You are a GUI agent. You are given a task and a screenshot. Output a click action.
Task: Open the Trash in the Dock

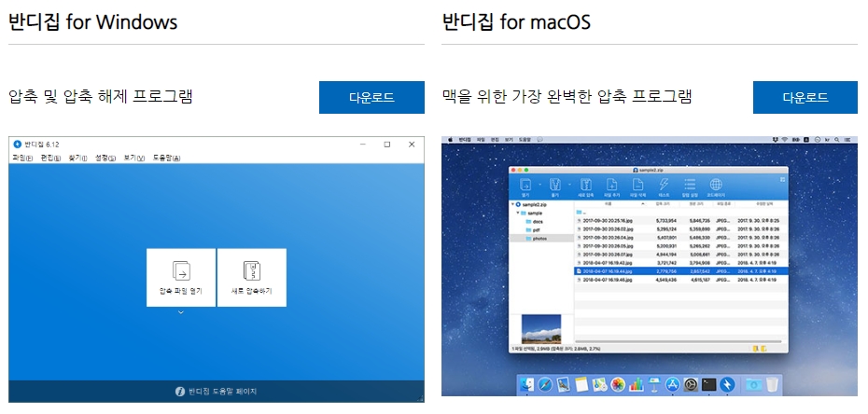(x=772, y=385)
